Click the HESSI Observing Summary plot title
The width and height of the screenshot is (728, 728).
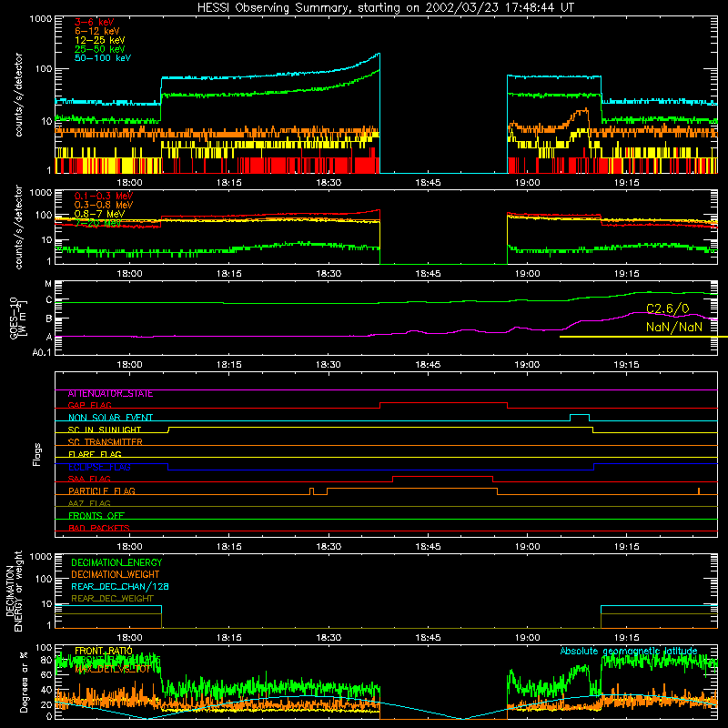tap(386, 8)
